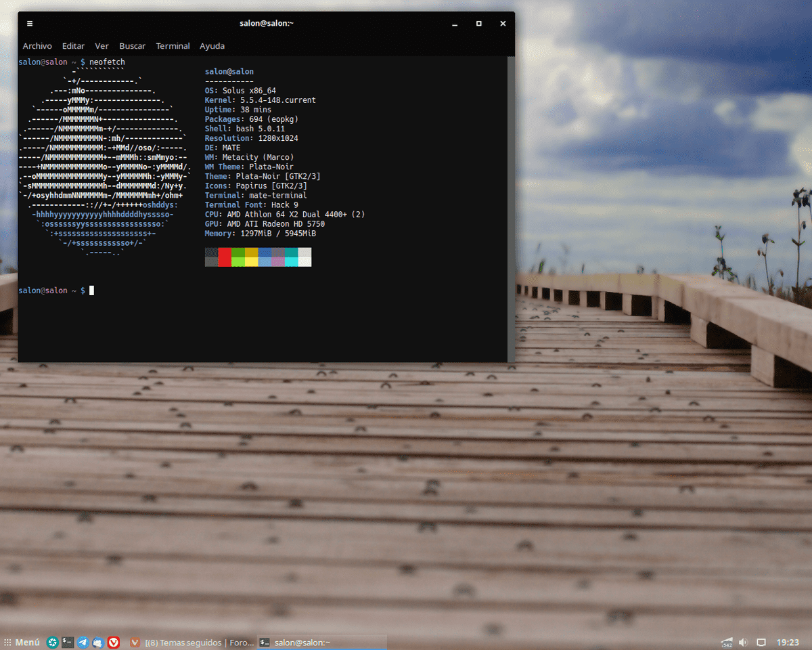The height and width of the screenshot is (650, 812).
Task: Click the CPU: AMD Athlon 64 line
Action: (285, 214)
